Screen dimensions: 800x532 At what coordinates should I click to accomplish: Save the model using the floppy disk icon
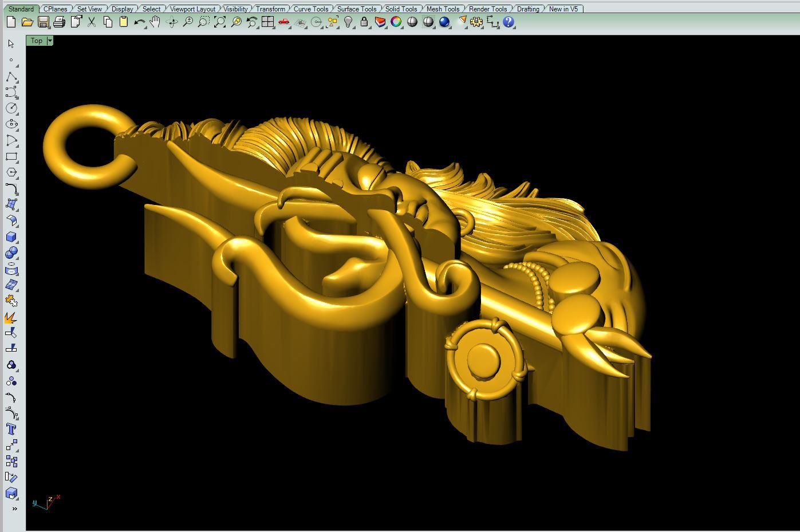click(x=43, y=22)
